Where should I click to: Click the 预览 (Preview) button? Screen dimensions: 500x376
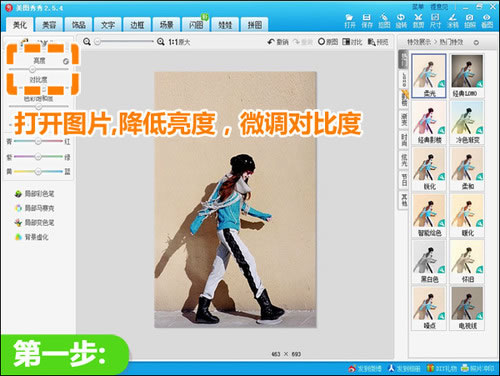coord(378,42)
